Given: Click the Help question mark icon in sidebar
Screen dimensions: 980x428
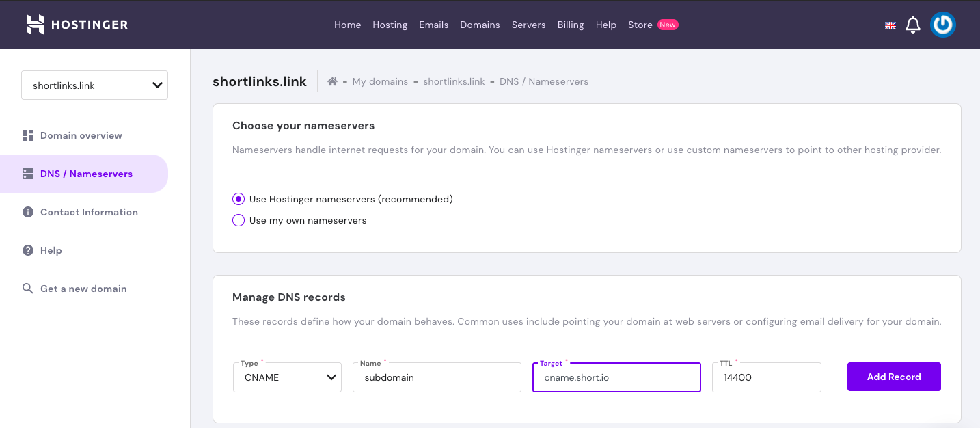Looking at the screenshot, I should (28, 250).
